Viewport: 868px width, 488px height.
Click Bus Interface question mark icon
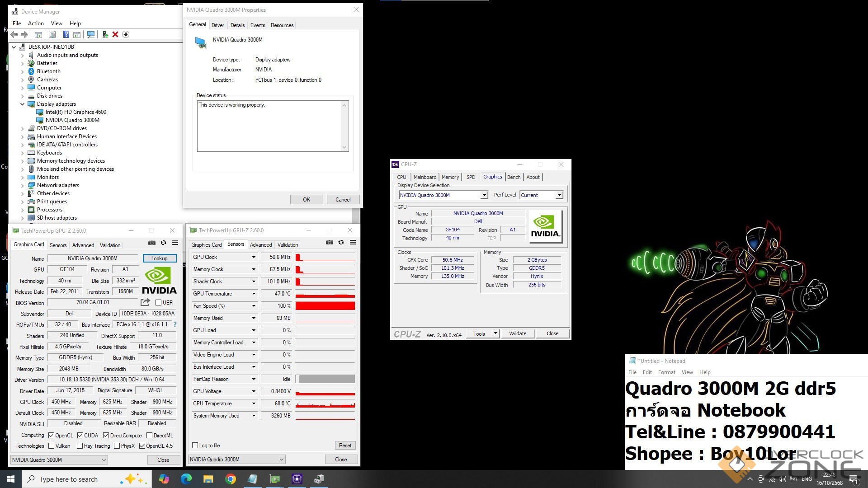pyautogui.click(x=175, y=324)
